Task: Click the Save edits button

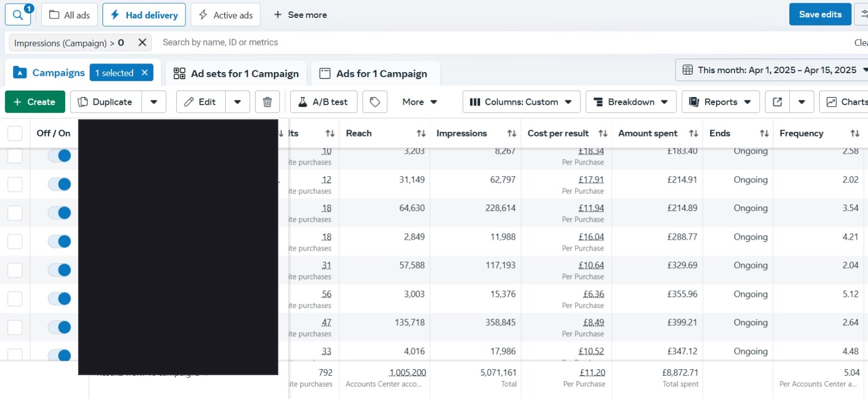Action: point(820,15)
